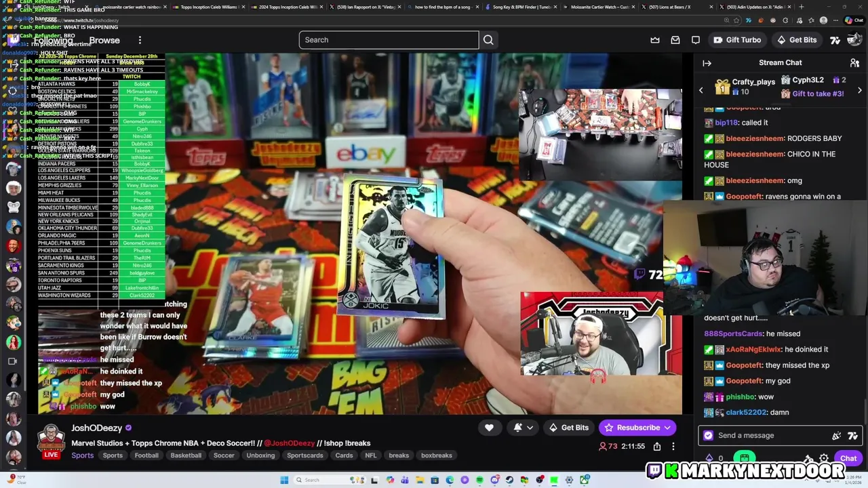Open the 7TV icon in top bar
The image size is (868, 488).
click(835, 40)
